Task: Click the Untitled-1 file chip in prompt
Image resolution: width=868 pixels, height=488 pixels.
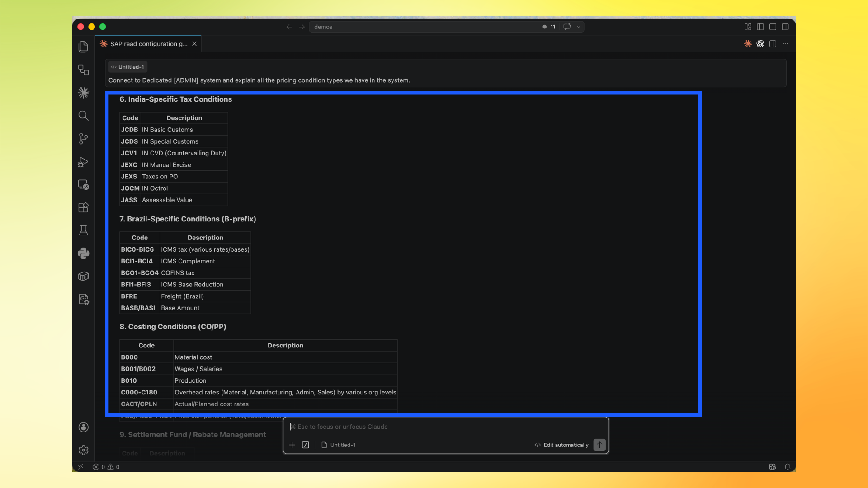Action: click(128, 67)
